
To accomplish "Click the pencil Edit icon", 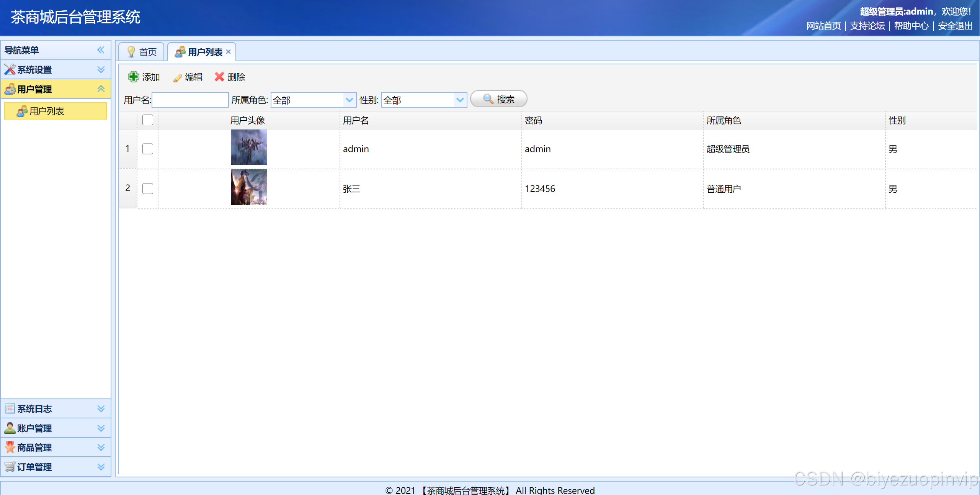I will coord(177,78).
